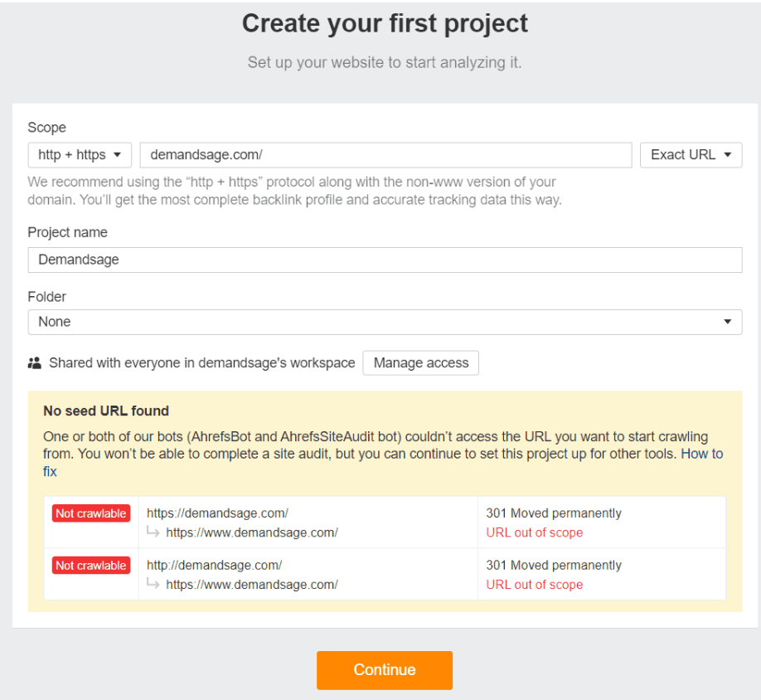Click Not crawlable badge for http://demandsage.com/
The width and height of the screenshot is (761, 700).
91,565
